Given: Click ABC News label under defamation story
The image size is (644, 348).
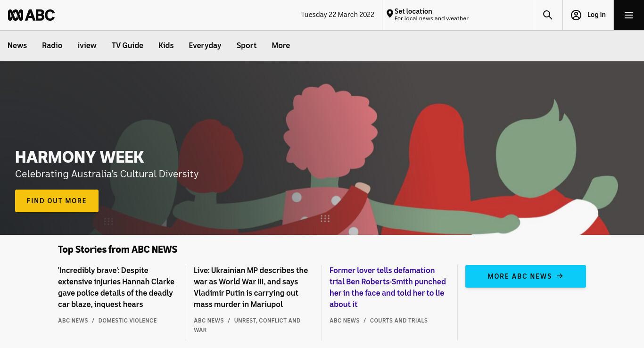Looking at the screenshot, I should (344, 321).
